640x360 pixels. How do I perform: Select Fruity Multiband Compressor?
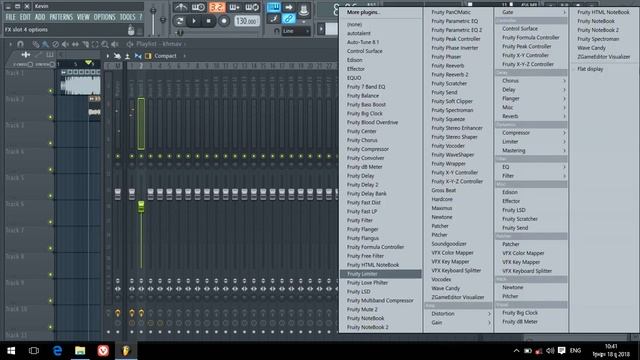point(380,300)
